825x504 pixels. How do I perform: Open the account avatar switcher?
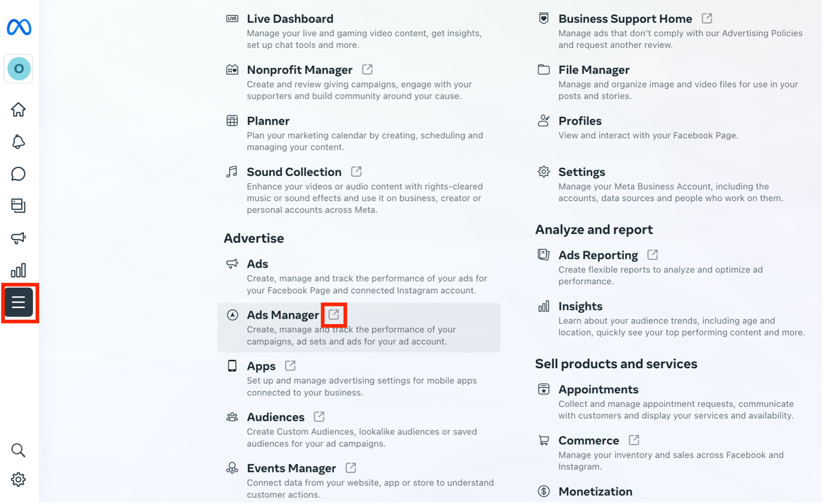[18, 69]
